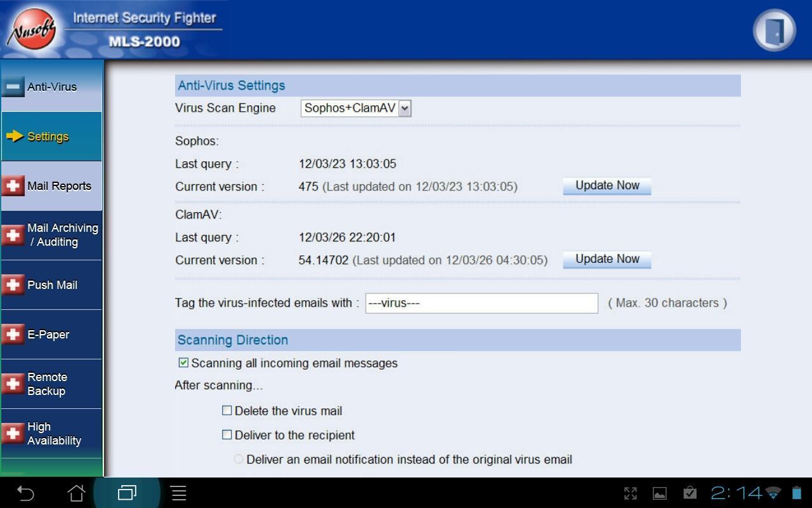
Task: Collapse the Anti-Virus menu minus icon
Action: [x=13, y=87]
